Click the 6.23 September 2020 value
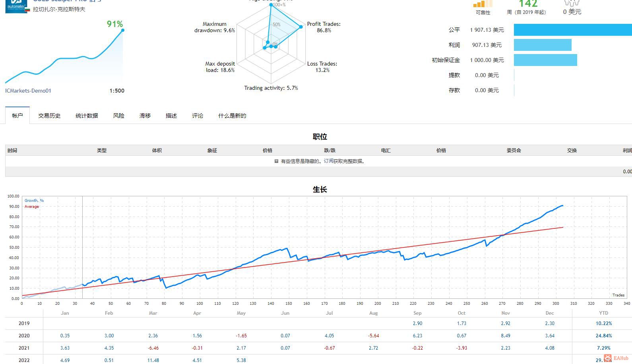The width and height of the screenshot is (632, 364). pyautogui.click(x=417, y=336)
